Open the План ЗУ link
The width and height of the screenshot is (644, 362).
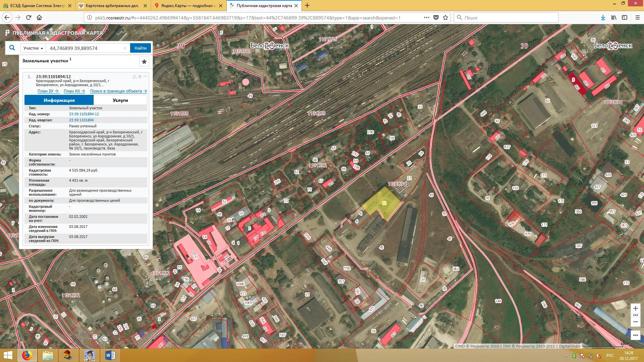click(x=48, y=91)
